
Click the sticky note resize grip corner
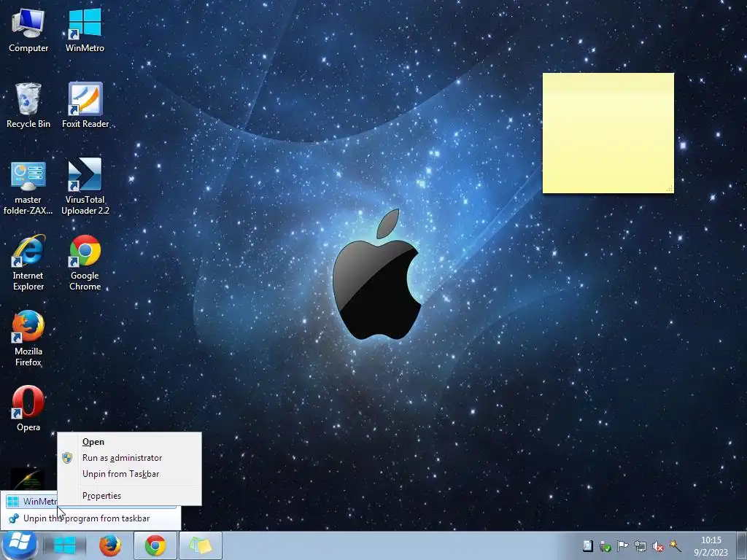(x=670, y=189)
